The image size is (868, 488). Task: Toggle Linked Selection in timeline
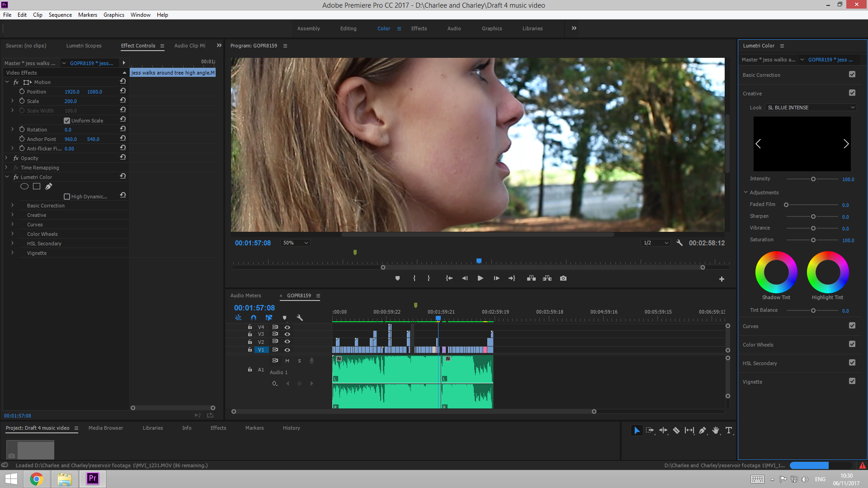click(269, 318)
